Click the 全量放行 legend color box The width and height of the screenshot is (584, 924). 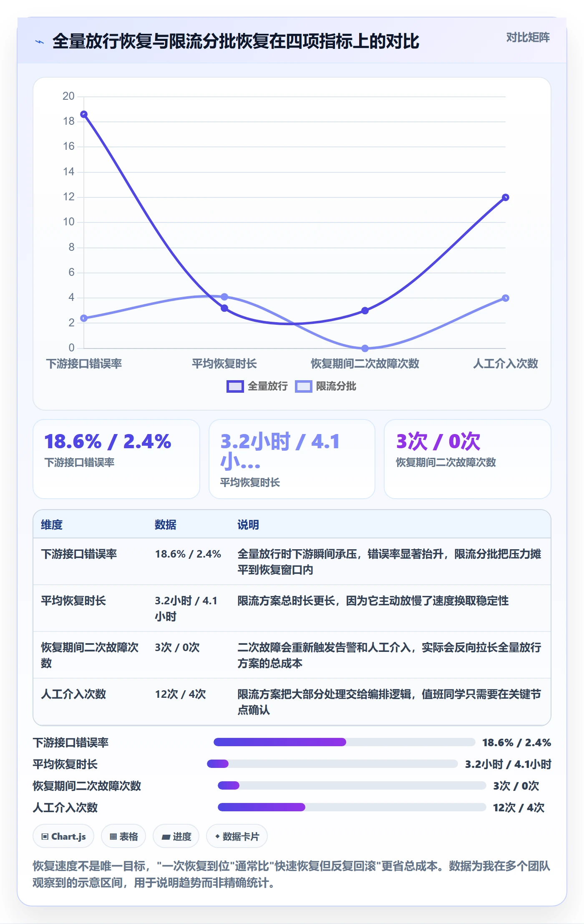point(235,386)
